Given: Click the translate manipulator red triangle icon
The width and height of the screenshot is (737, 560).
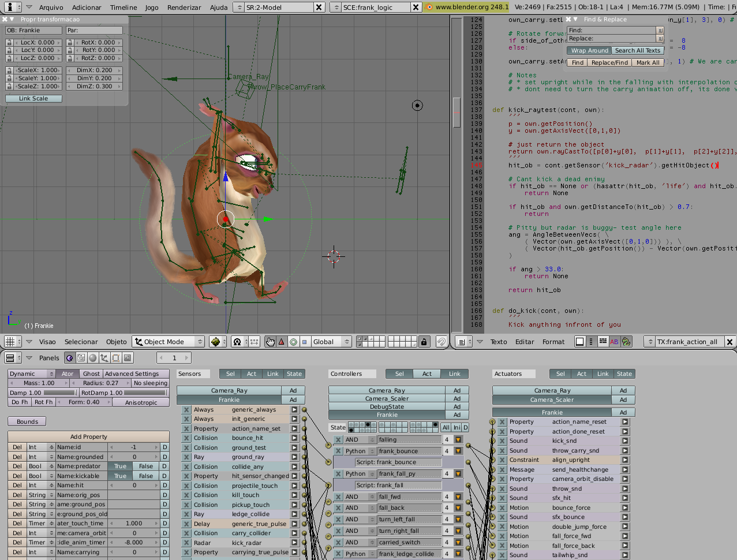Looking at the screenshot, I should pyautogui.click(x=282, y=342).
